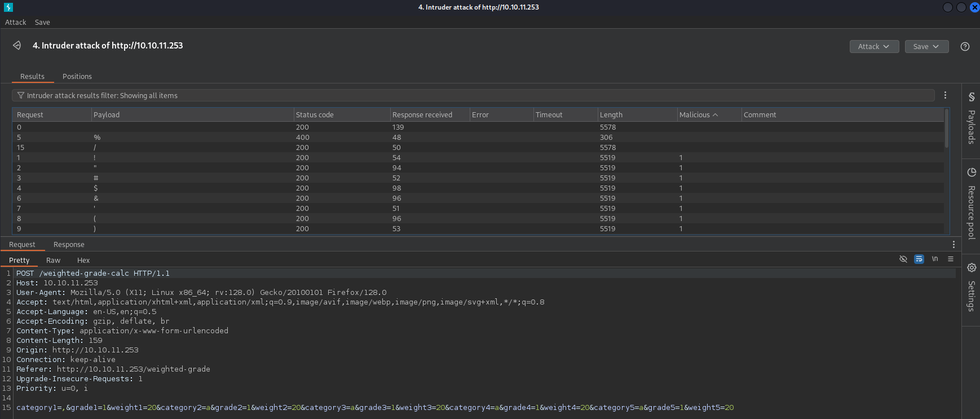Open the message editor hamburger menu
This screenshot has width=980, height=419.
coord(951,259)
